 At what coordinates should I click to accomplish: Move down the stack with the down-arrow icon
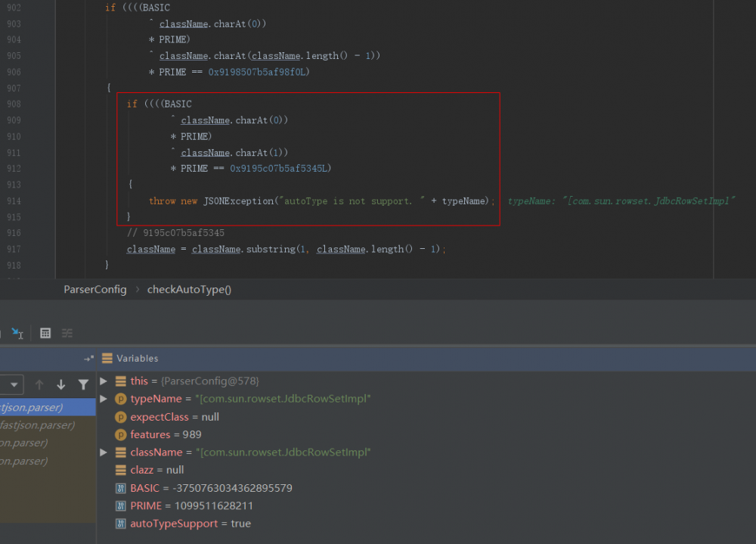(61, 384)
